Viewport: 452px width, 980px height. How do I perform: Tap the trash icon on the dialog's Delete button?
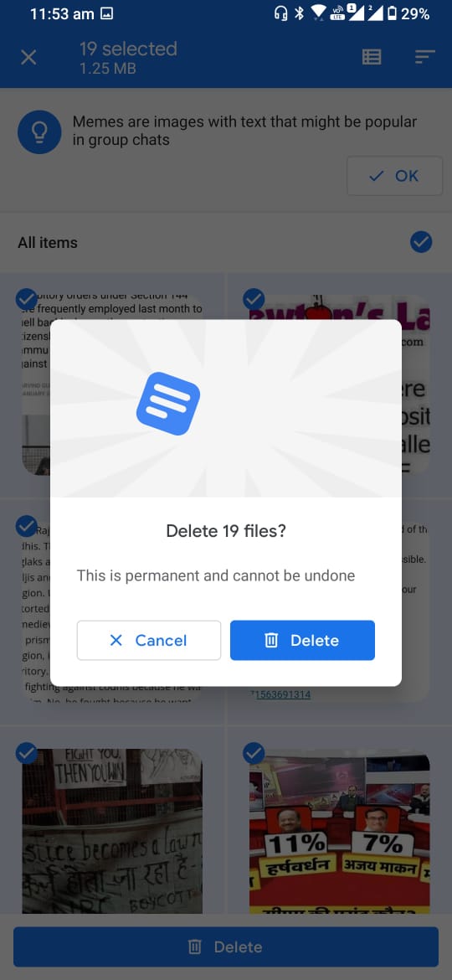(x=271, y=640)
